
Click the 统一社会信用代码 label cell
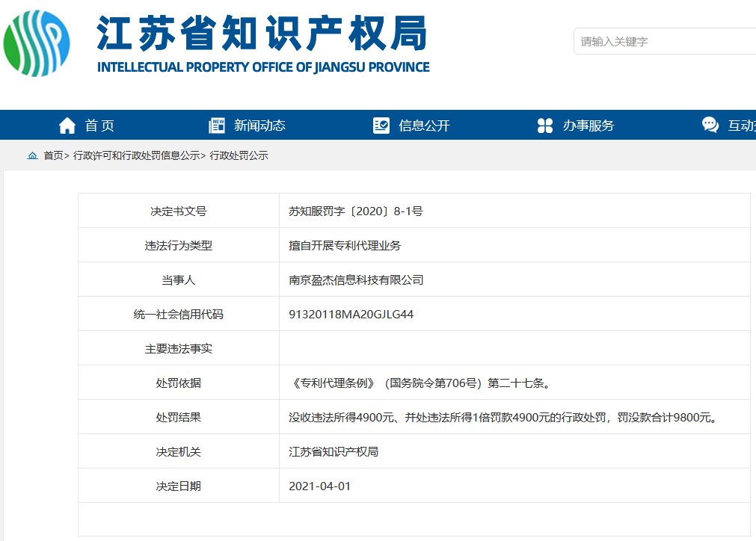click(179, 314)
